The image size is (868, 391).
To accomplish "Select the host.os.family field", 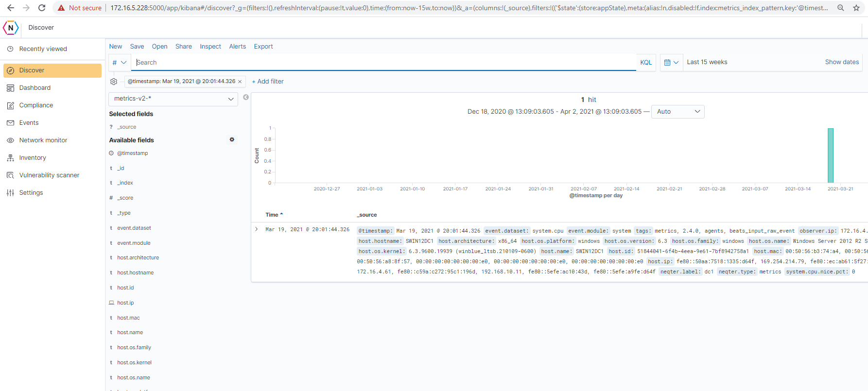I will (x=134, y=348).
